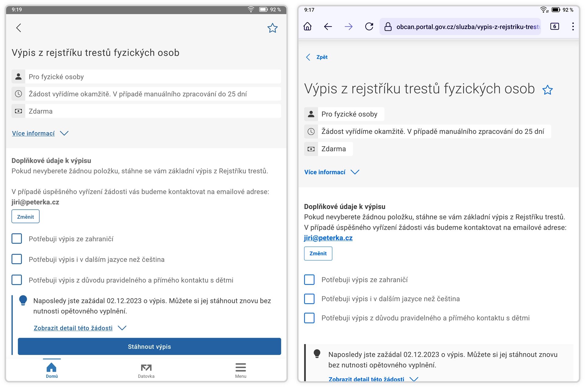Tap the favorite star icon in the app header
Viewport: 588px width, 387px height.
pyautogui.click(x=272, y=28)
